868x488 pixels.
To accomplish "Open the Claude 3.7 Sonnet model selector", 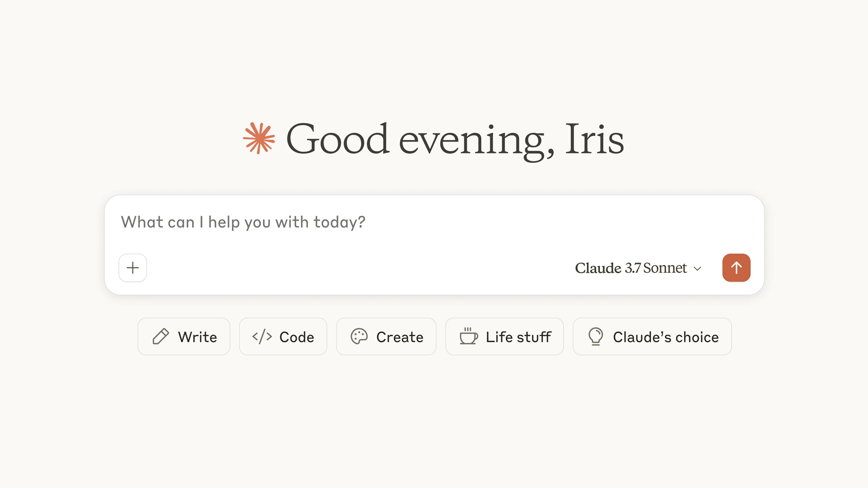I will (630, 268).
